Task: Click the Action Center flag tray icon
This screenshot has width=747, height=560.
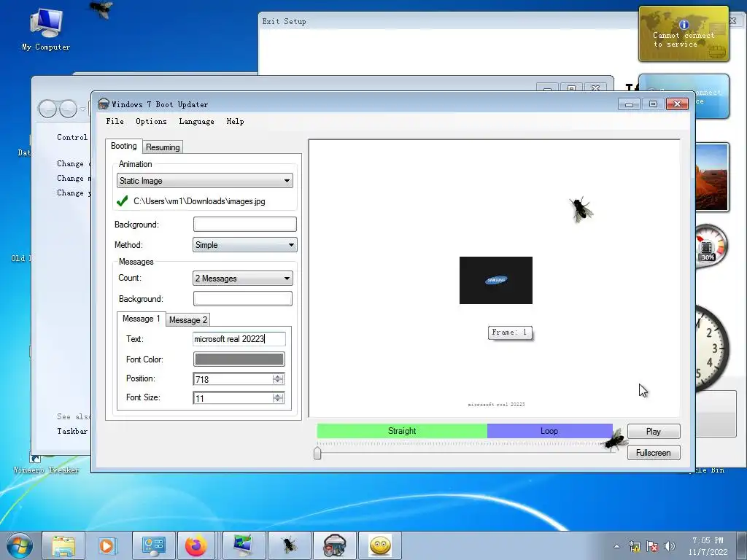Action: (652, 546)
